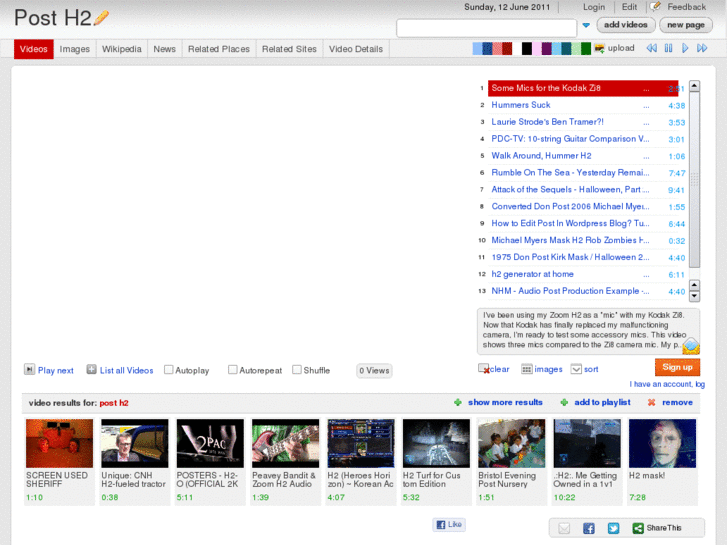Open the blue dropdown arrow beside search box
The width and height of the screenshot is (727, 545).
tap(586, 25)
